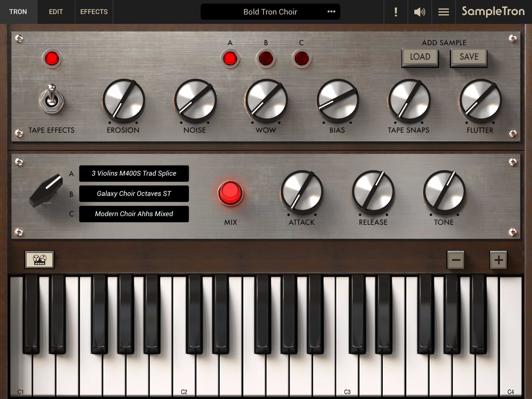Switch to the TRON tab
The height and width of the screenshot is (399, 532).
point(18,12)
